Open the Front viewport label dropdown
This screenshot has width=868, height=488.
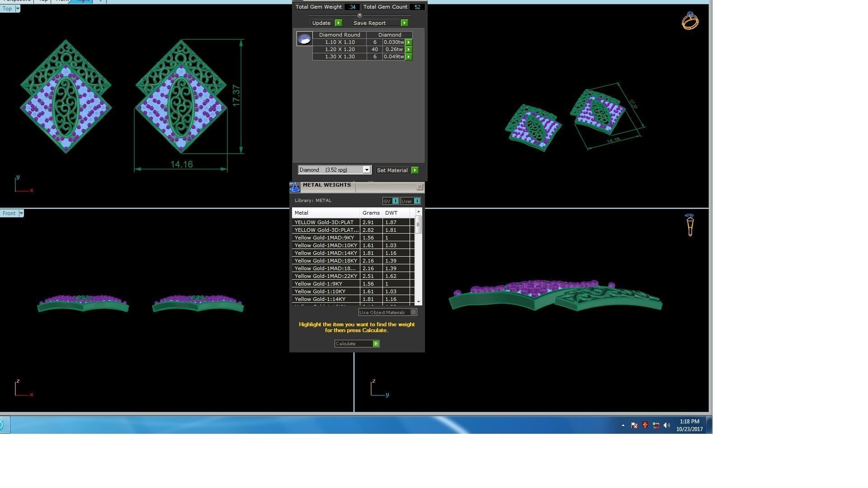[21, 213]
